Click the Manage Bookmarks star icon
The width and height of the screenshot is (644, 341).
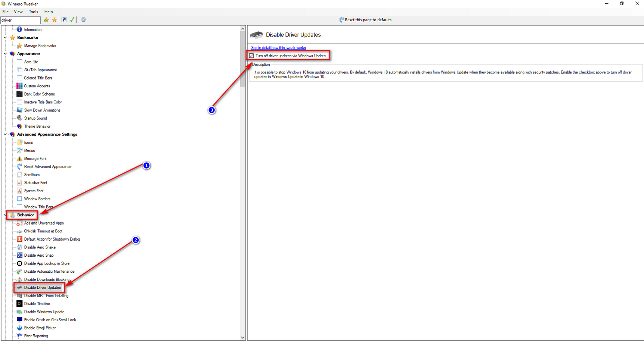[x=19, y=46]
